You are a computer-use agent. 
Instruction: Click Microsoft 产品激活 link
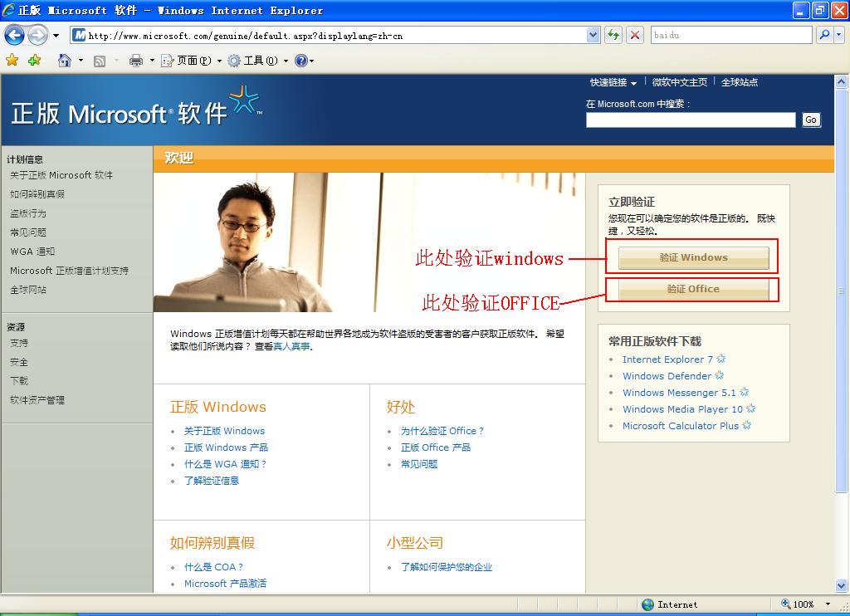[x=225, y=584]
